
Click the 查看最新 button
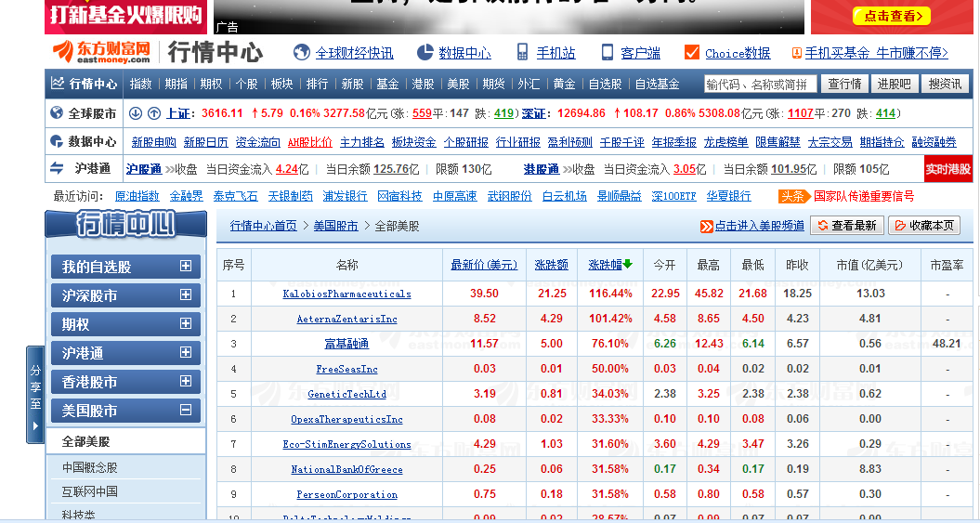click(x=847, y=226)
